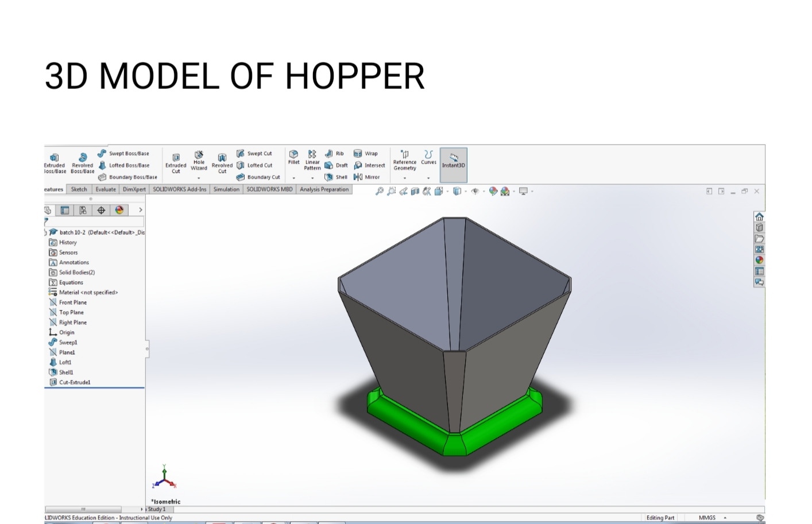Screen dimensions: 812x524
Task: Open View Orientation cube icon
Action: click(x=439, y=191)
